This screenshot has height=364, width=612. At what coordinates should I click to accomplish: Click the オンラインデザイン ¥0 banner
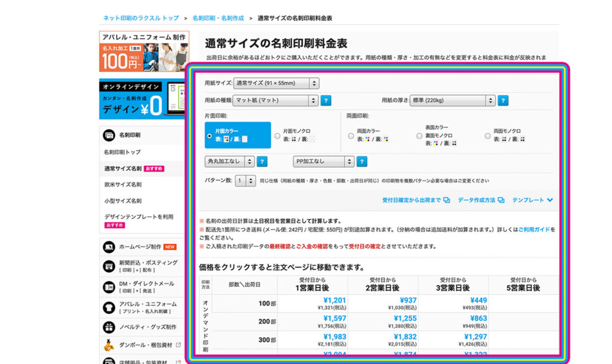click(142, 99)
